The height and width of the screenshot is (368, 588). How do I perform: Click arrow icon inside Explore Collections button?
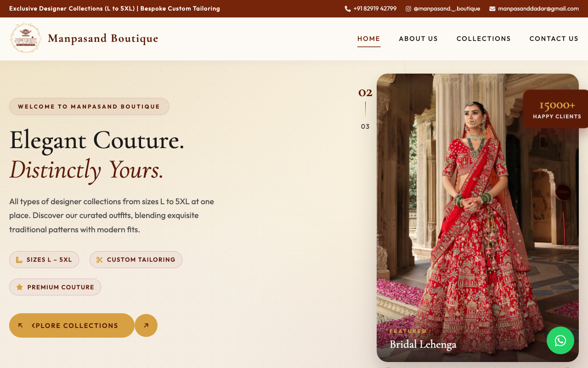(x=21, y=325)
